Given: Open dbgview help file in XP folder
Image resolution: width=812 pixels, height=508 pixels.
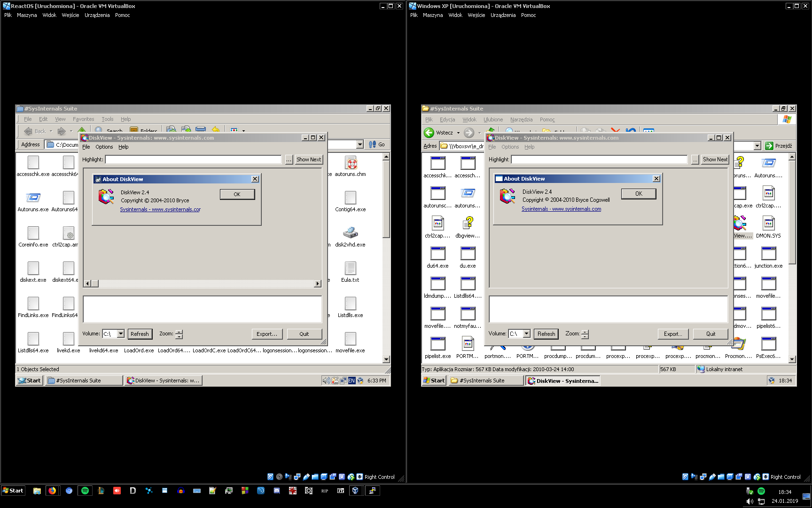Looking at the screenshot, I should click(x=468, y=223).
